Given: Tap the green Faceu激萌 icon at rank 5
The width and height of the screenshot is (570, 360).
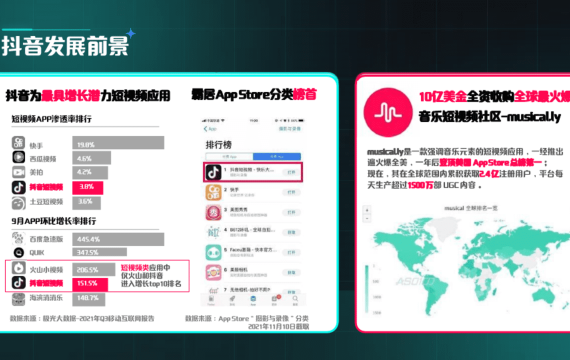Looking at the screenshot, I should point(213,252).
